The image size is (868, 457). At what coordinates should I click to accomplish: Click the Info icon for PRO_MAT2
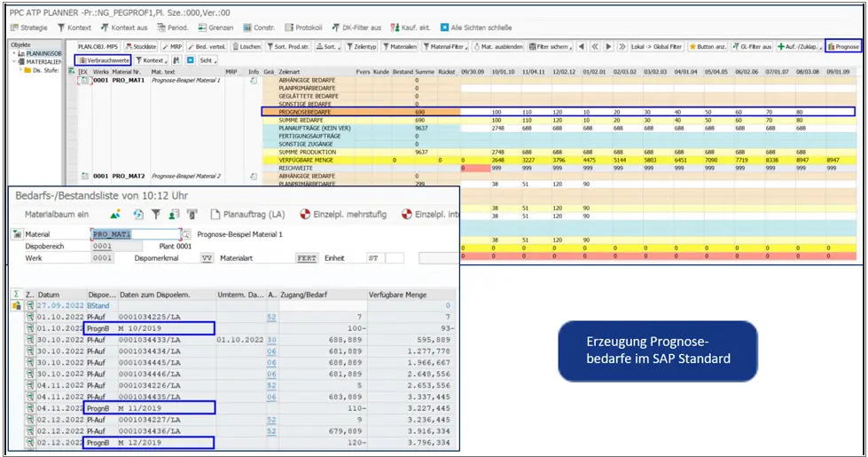point(253,177)
